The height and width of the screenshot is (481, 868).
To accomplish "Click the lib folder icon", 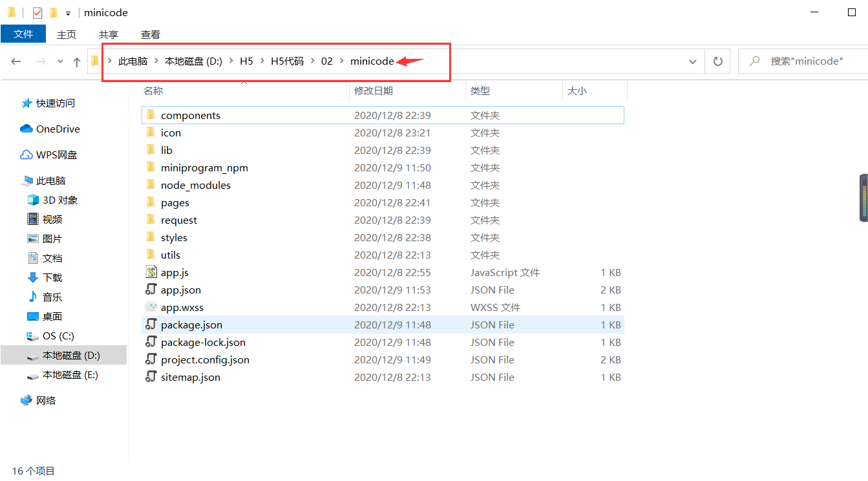I will [x=151, y=150].
